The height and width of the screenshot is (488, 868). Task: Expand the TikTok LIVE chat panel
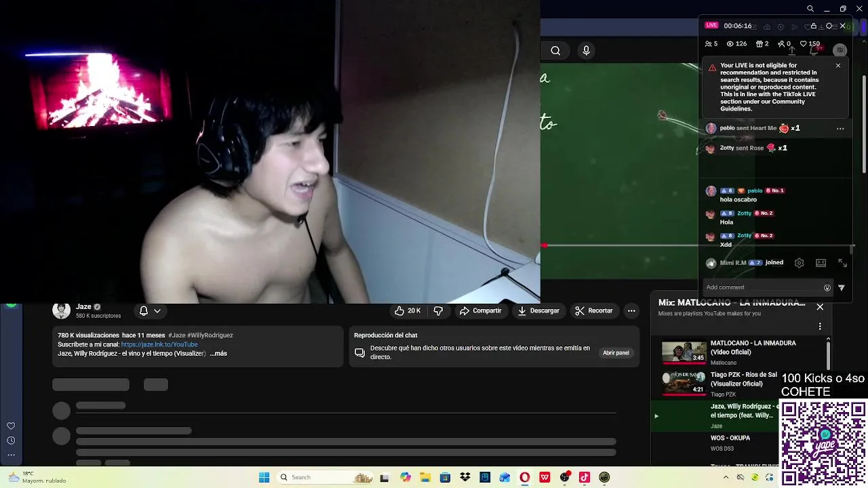coord(842,263)
